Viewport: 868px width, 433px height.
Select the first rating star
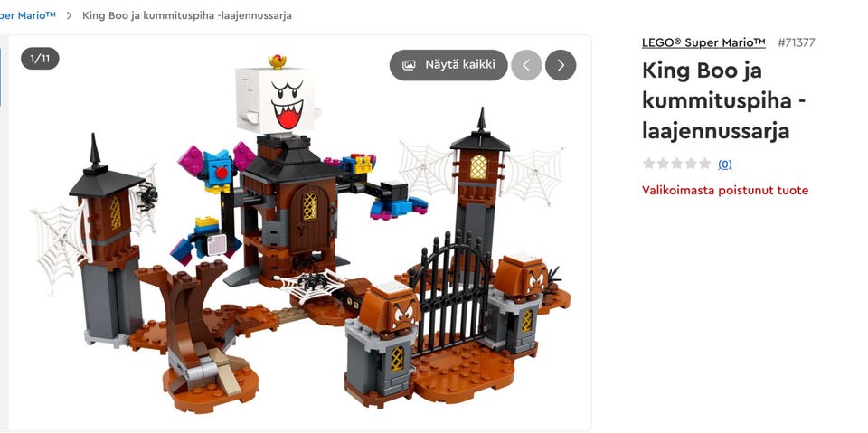tap(648, 164)
